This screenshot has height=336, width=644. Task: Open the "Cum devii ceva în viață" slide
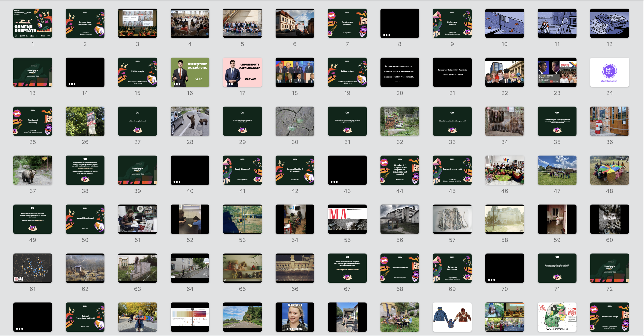(452, 170)
